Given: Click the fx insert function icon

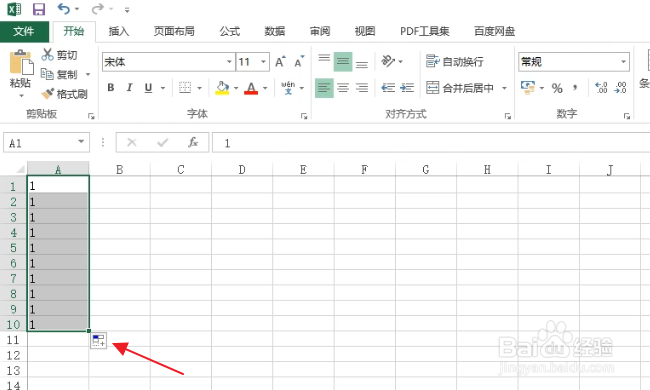Looking at the screenshot, I should (193, 143).
